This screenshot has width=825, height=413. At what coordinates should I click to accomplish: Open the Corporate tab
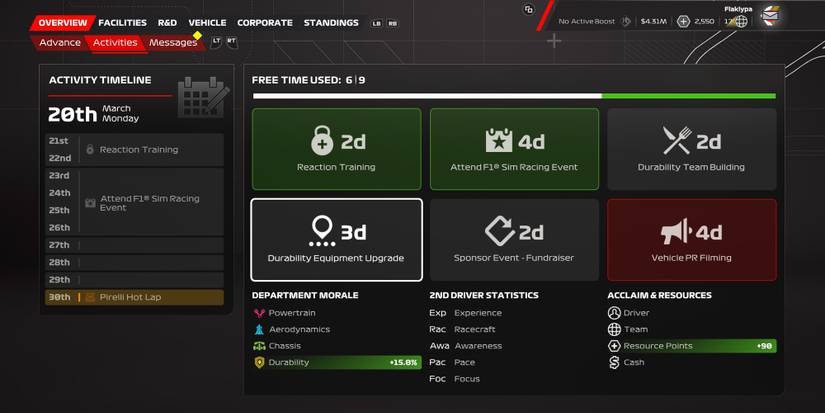265,23
